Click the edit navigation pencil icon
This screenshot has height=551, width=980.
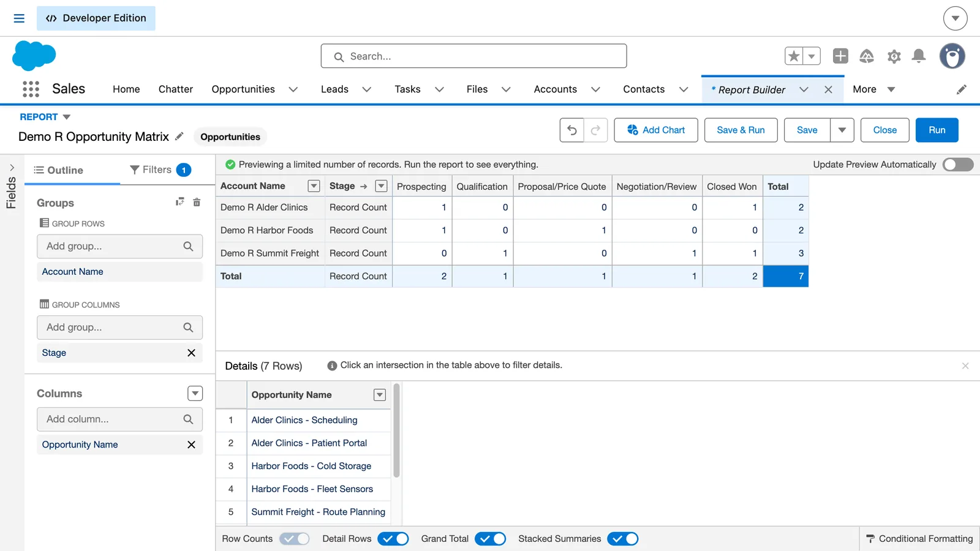point(962,89)
